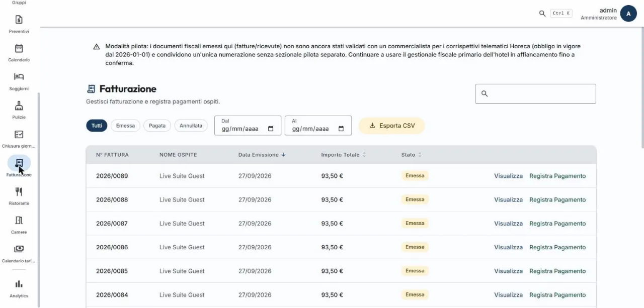This screenshot has height=308, width=644.
Task: Click the sidebar scrollbar
Action: [39, 199]
